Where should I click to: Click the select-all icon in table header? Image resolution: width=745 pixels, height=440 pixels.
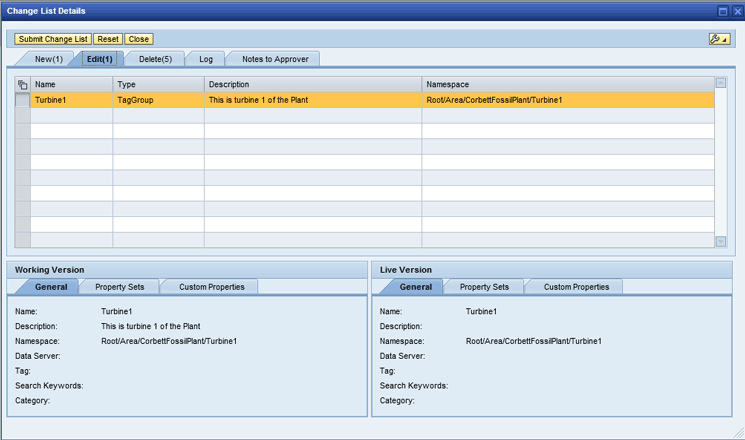(22, 85)
